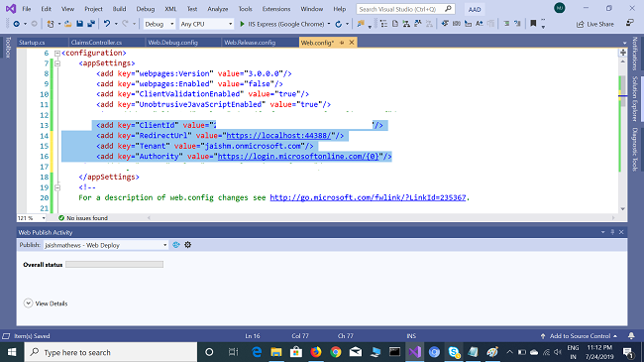Expand View Details in Web Publish Activity
Image resolution: width=644 pixels, height=362 pixels.
coord(46,303)
